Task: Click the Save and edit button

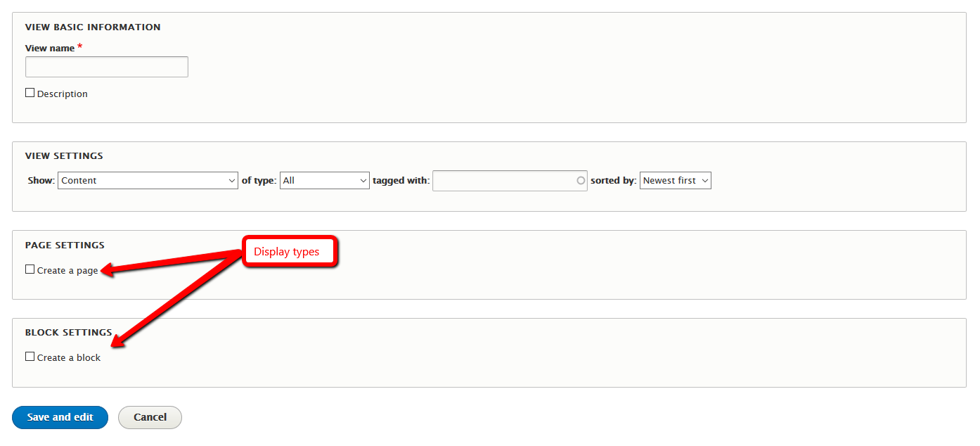Action: [x=60, y=417]
